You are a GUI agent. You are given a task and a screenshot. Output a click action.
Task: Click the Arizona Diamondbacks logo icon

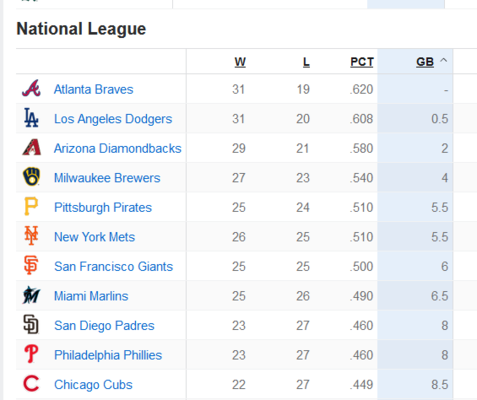[x=31, y=148]
